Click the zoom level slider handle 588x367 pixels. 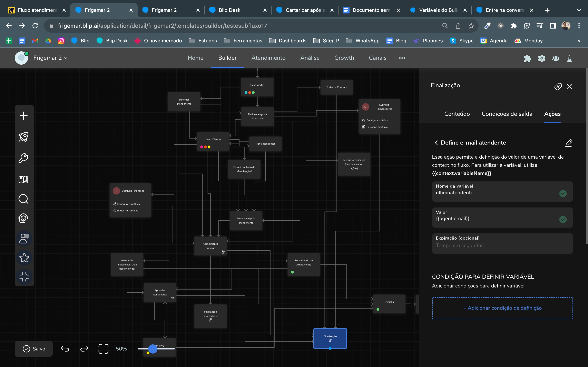click(x=153, y=349)
